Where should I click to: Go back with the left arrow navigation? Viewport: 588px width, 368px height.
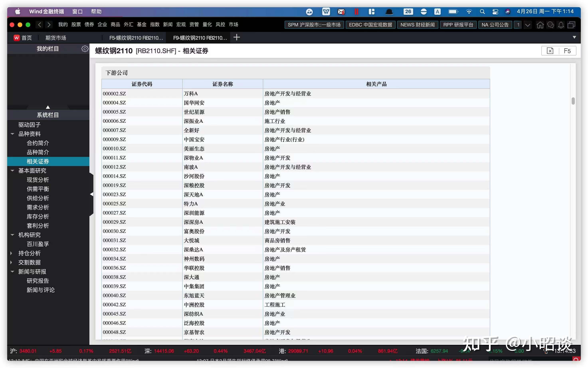(x=40, y=25)
